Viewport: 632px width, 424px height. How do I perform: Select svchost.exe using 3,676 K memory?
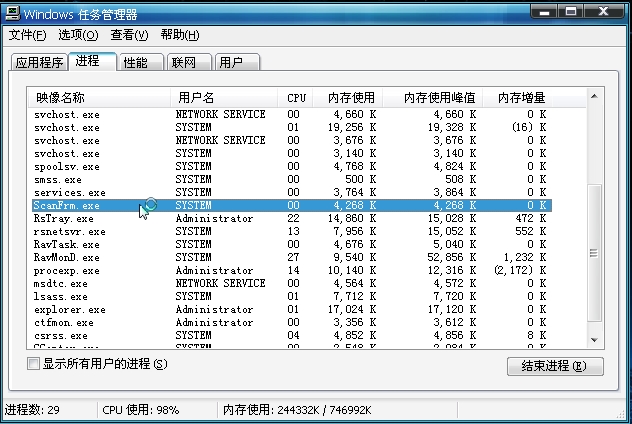(292, 140)
